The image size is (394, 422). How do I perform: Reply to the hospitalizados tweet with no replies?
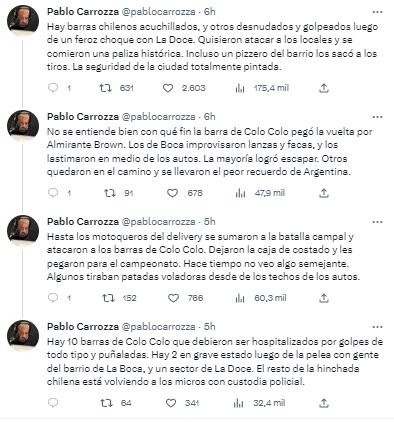(x=53, y=403)
